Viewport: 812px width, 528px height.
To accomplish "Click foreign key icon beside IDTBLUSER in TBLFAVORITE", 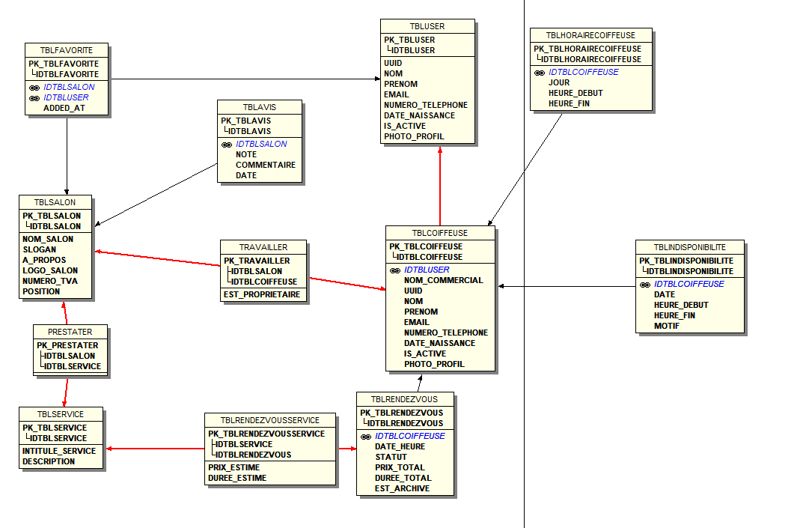I will (x=34, y=97).
